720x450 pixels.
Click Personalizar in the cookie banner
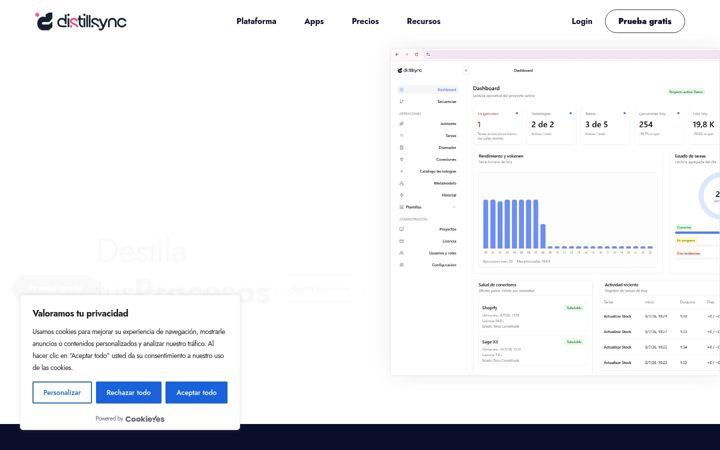tap(62, 393)
